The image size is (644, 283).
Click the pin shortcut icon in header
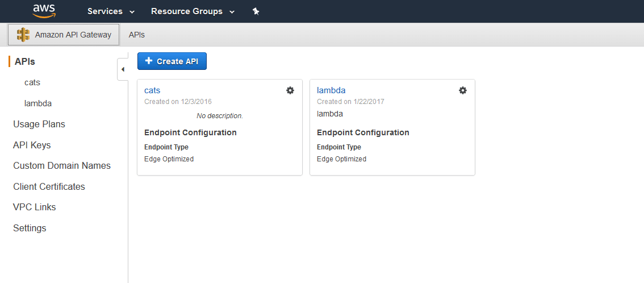tap(256, 11)
